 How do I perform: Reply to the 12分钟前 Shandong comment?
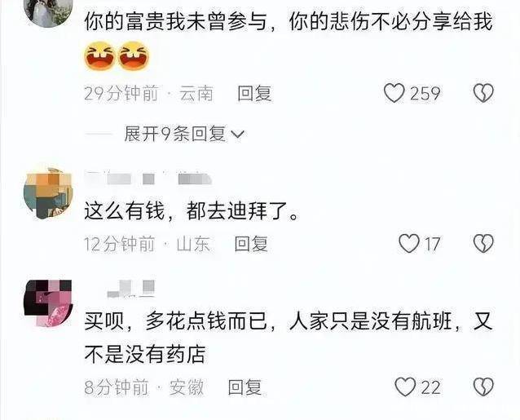click(x=251, y=244)
